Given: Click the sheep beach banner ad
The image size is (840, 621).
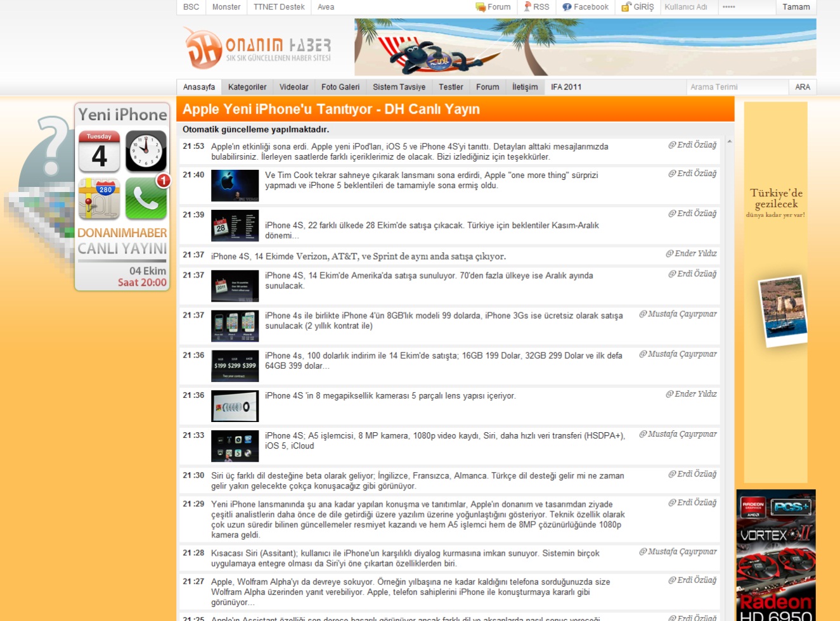Looking at the screenshot, I should click(585, 47).
